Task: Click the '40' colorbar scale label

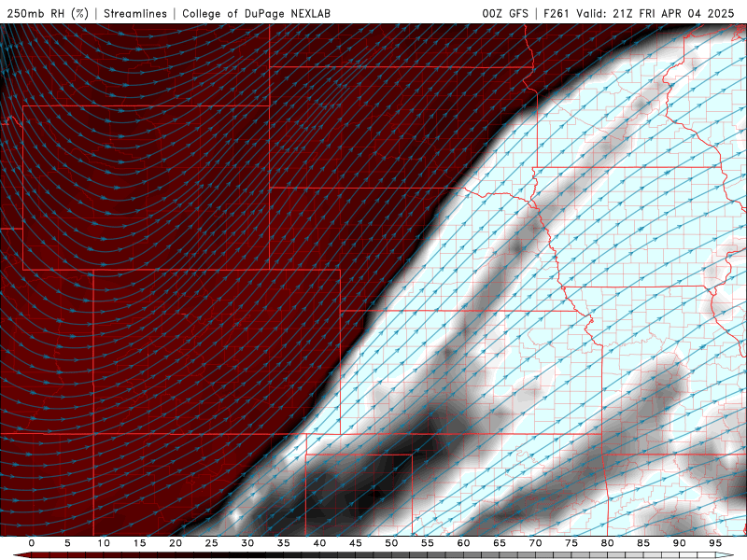Action: 319,543
